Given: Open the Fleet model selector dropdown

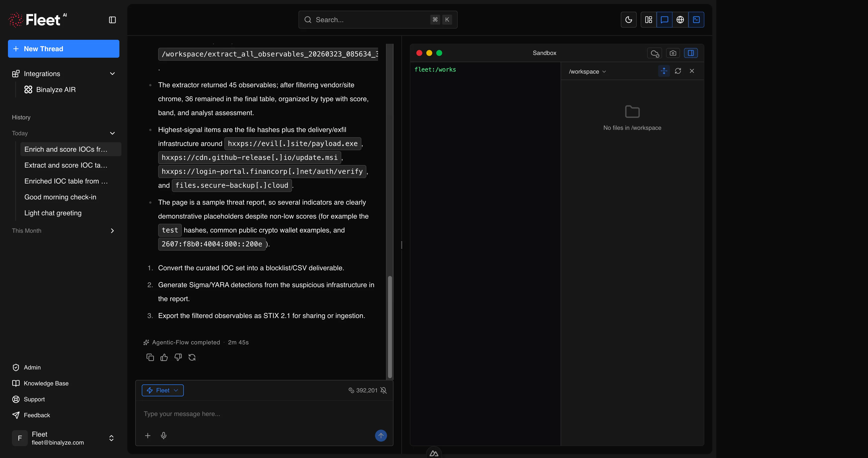Looking at the screenshot, I should 162,390.
